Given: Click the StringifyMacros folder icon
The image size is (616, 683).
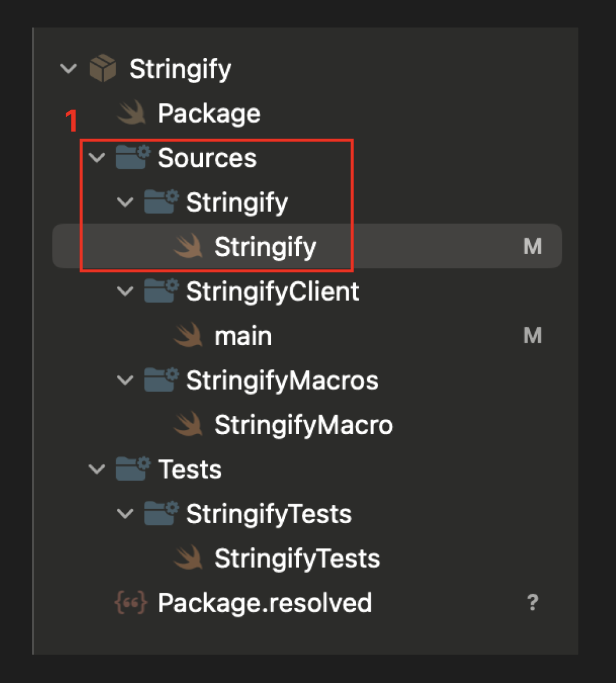Looking at the screenshot, I should coord(161,380).
